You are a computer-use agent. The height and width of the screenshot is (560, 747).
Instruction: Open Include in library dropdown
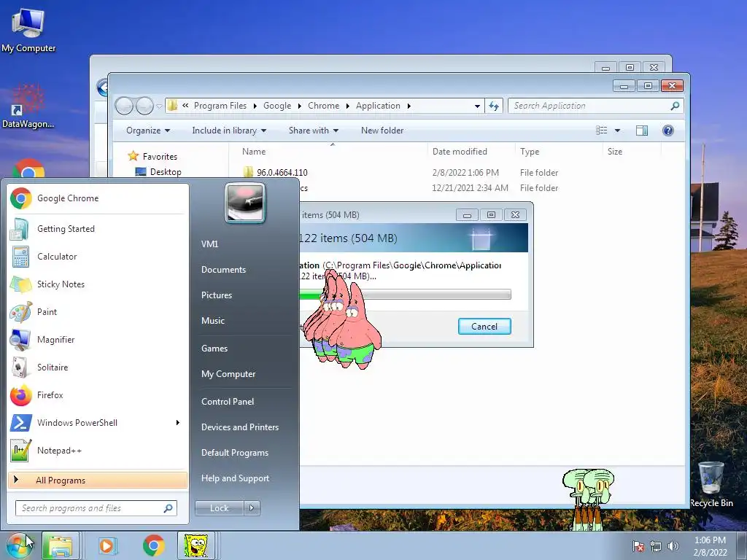tap(229, 131)
